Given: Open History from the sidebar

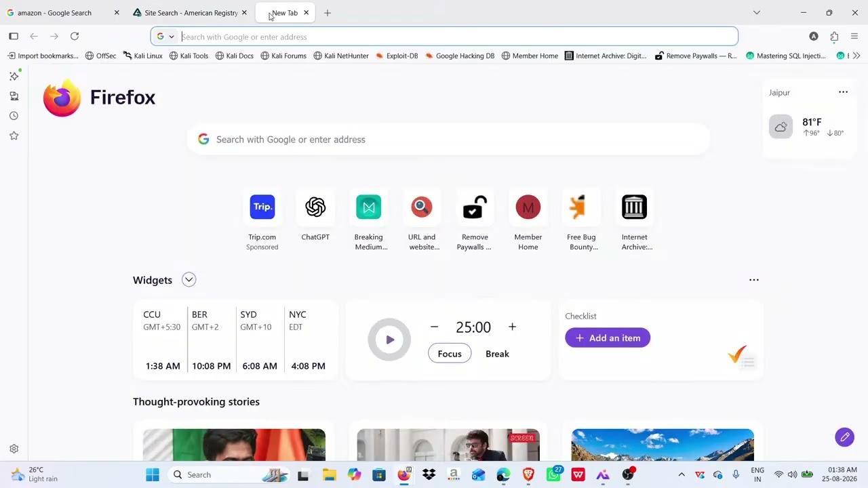Looking at the screenshot, I should pos(14,116).
